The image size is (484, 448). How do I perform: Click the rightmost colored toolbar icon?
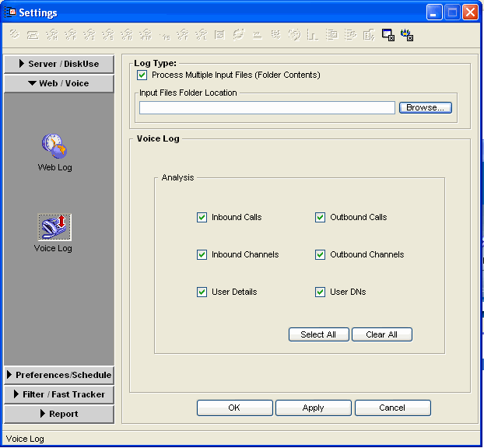pos(406,35)
